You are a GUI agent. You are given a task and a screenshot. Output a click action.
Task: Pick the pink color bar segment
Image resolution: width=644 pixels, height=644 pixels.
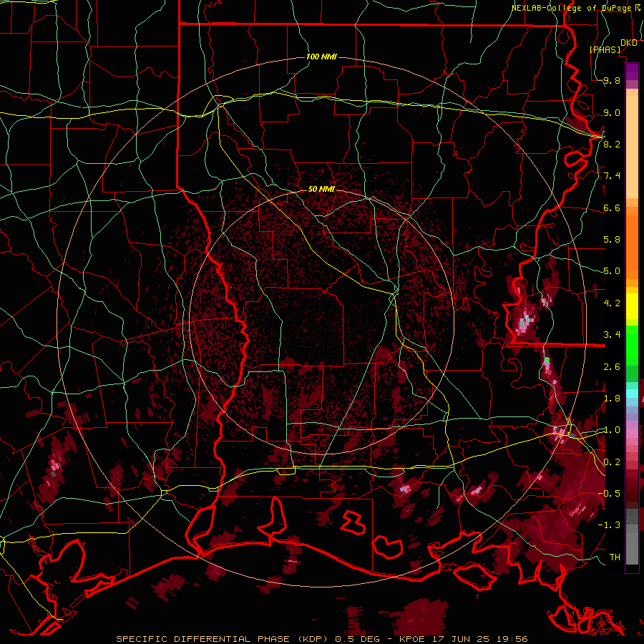tap(632, 434)
